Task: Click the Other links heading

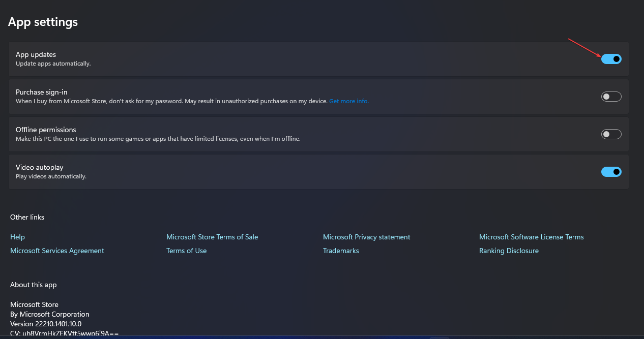Action: (x=27, y=217)
